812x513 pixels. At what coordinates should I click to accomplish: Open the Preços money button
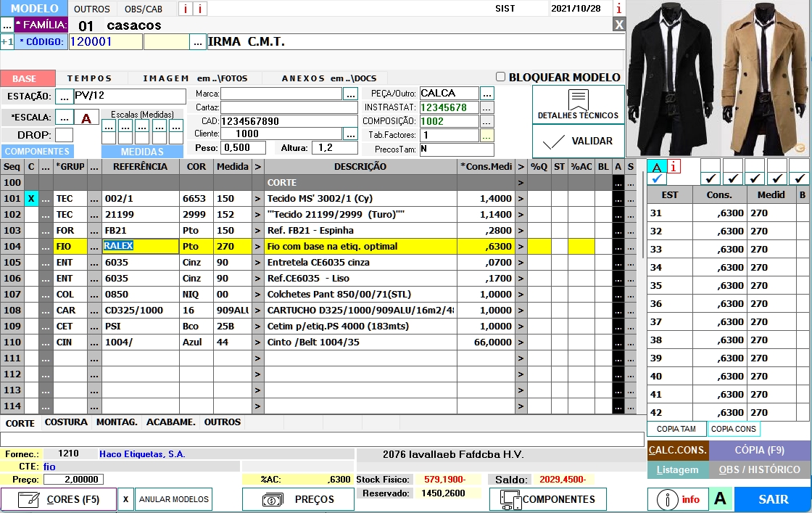(298, 499)
